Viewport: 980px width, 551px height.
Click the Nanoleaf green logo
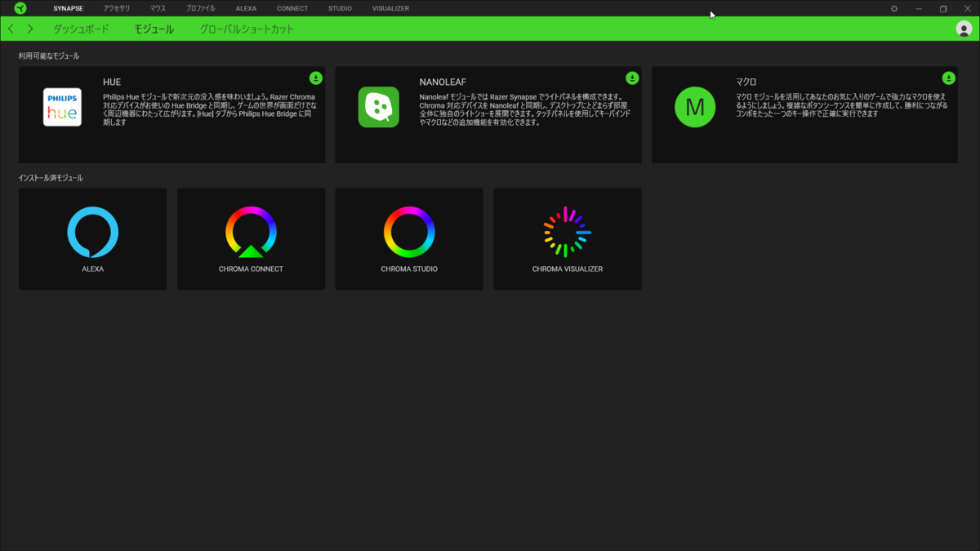click(379, 107)
